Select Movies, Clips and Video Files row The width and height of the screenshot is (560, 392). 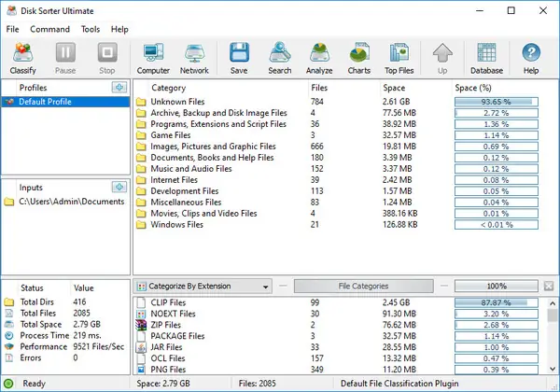338,214
